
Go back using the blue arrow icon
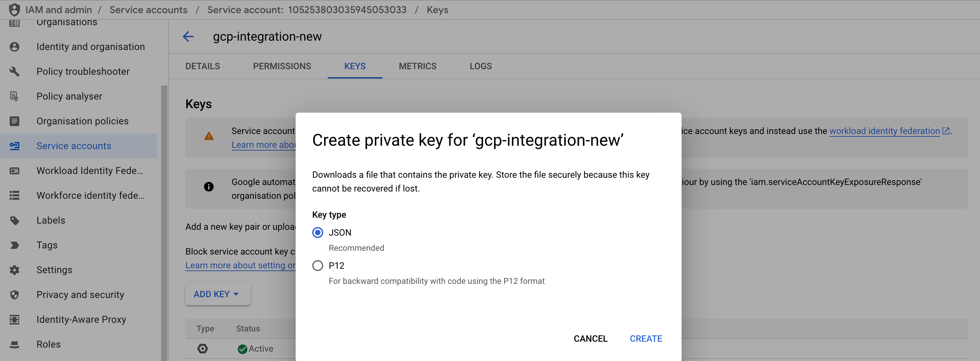pos(188,37)
